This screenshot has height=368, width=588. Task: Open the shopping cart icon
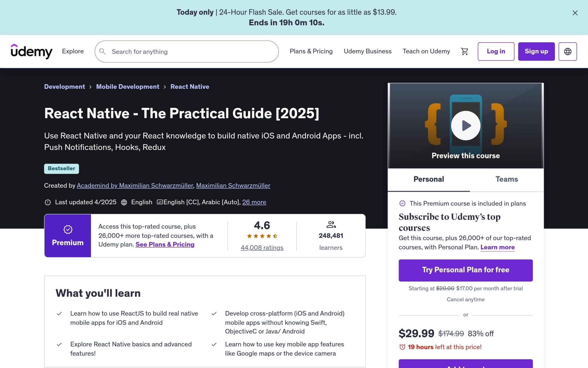[x=465, y=51]
